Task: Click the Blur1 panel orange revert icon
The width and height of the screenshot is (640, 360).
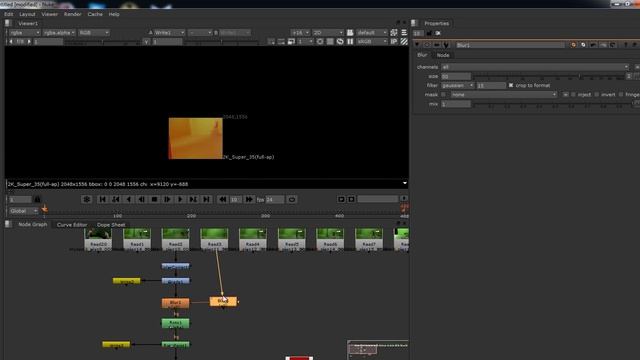Action: click(x=573, y=45)
